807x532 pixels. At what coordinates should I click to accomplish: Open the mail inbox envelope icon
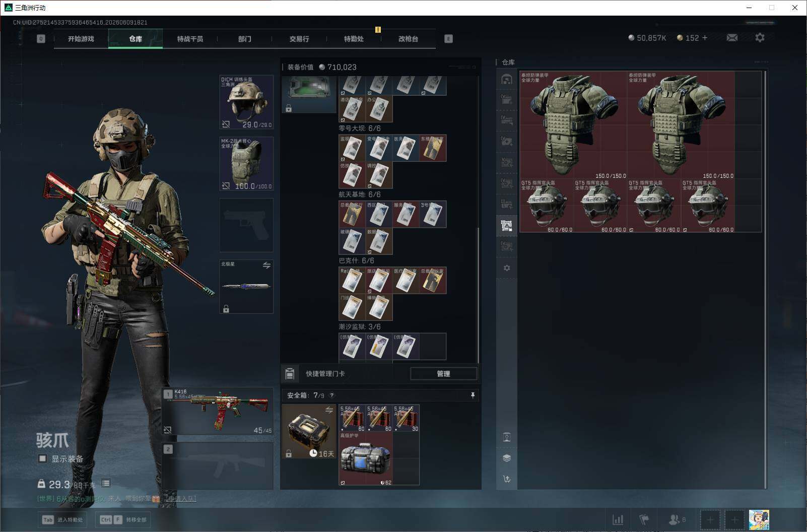click(732, 38)
